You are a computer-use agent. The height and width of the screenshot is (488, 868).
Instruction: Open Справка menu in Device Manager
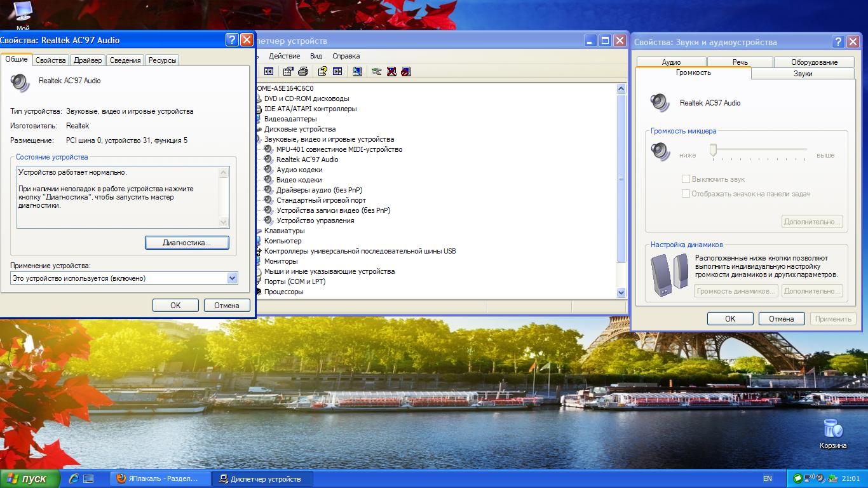[346, 56]
